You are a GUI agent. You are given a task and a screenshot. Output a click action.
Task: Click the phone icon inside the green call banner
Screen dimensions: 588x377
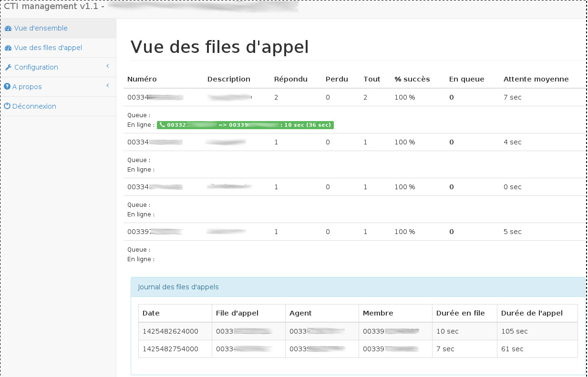[164, 125]
